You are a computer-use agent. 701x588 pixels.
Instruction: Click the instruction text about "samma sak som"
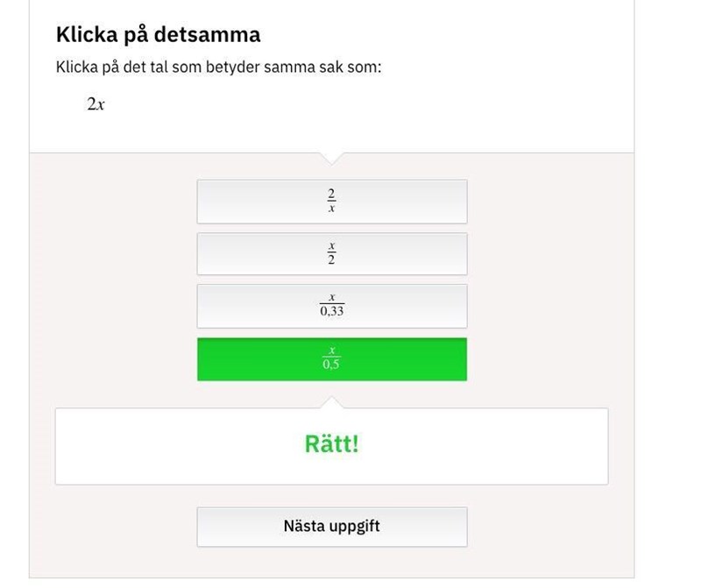[x=218, y=67]
